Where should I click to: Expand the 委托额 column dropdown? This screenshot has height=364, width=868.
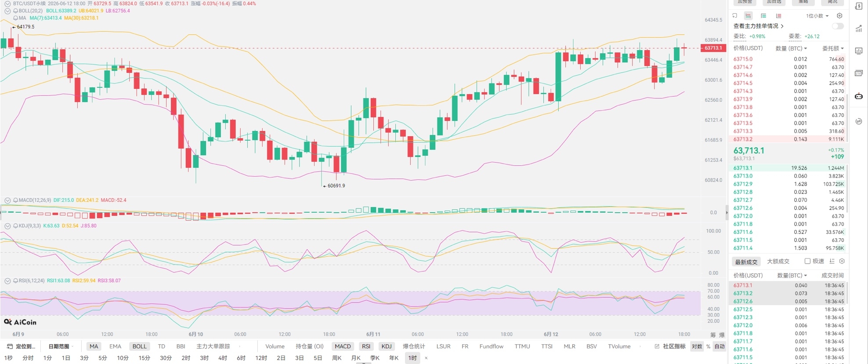[x=833, y=48]
